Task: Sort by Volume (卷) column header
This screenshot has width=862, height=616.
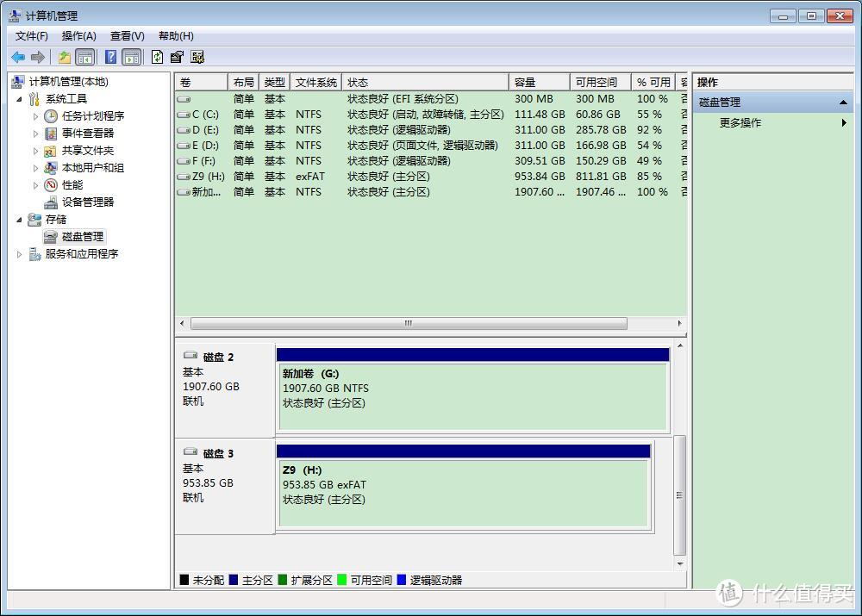Action: (201, 83)
